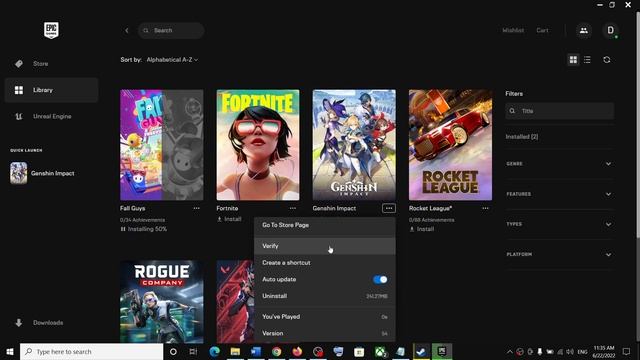Open the Rocket League game cover
Viewport: 640px width, 360px height.
[451, 145]
